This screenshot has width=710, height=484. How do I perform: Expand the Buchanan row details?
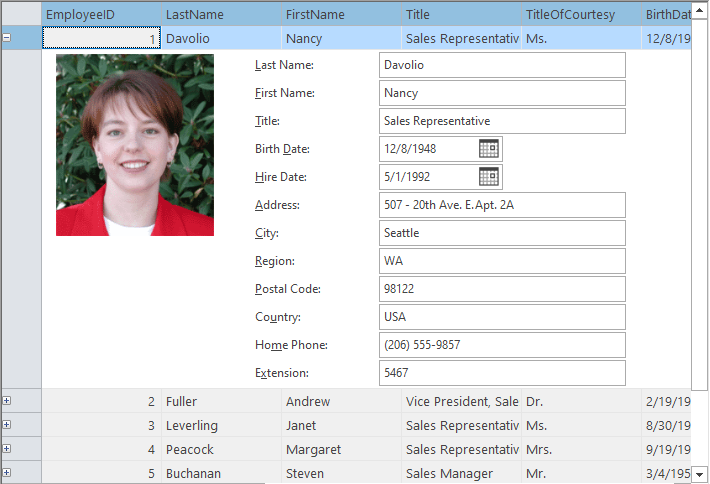[x=7, y=473]
